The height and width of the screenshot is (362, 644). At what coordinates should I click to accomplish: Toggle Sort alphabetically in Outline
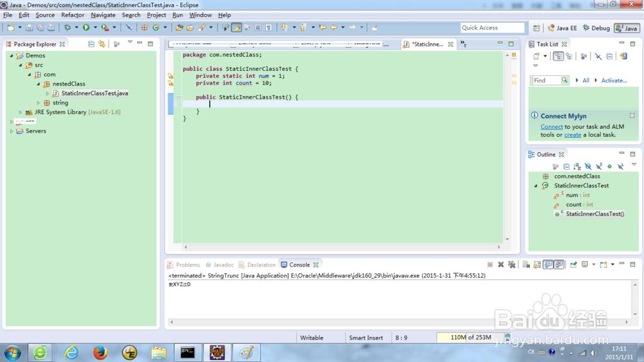coord(577,166)
